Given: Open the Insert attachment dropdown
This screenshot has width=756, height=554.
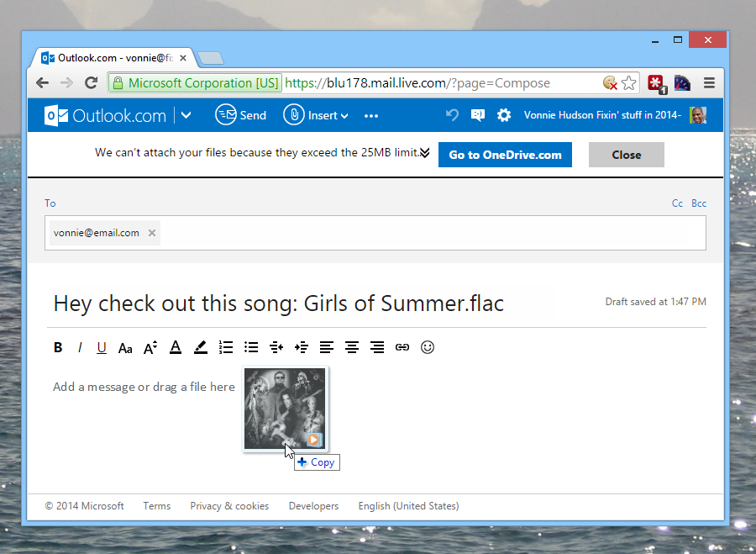Looking at the screenshot, I should tap(316, 115).
